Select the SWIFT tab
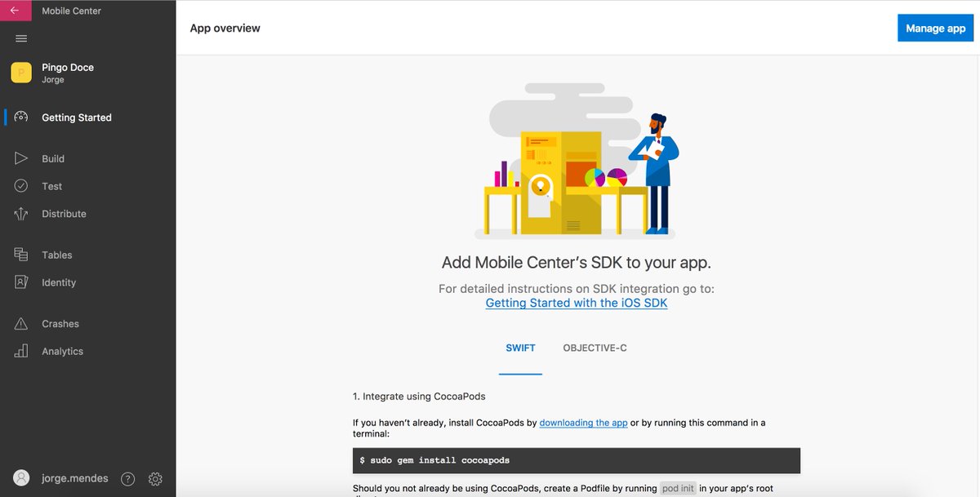 [x=520, y=348]
